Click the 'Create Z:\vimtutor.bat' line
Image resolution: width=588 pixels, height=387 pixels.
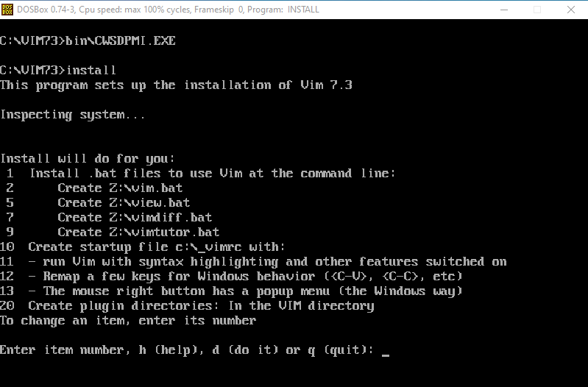point(138,232)
